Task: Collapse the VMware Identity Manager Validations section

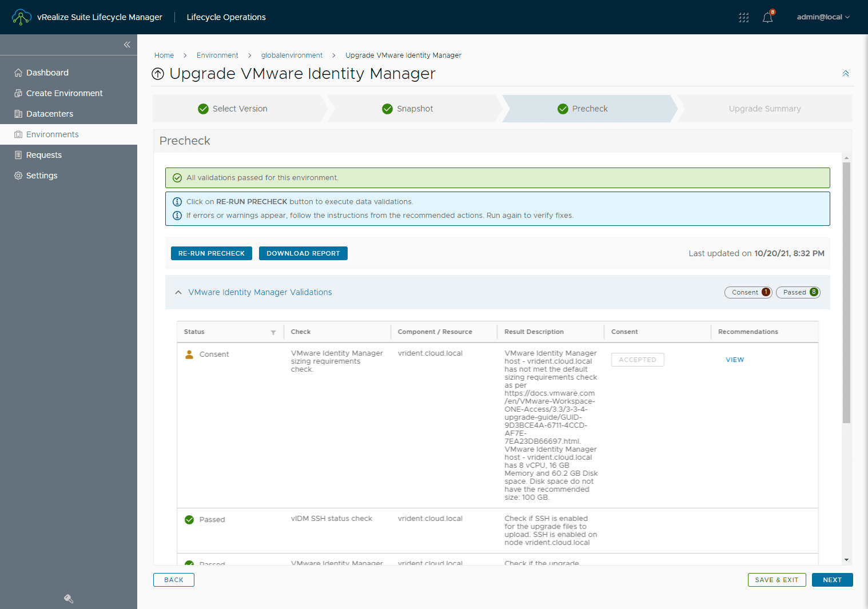Action: coord(178,292)
